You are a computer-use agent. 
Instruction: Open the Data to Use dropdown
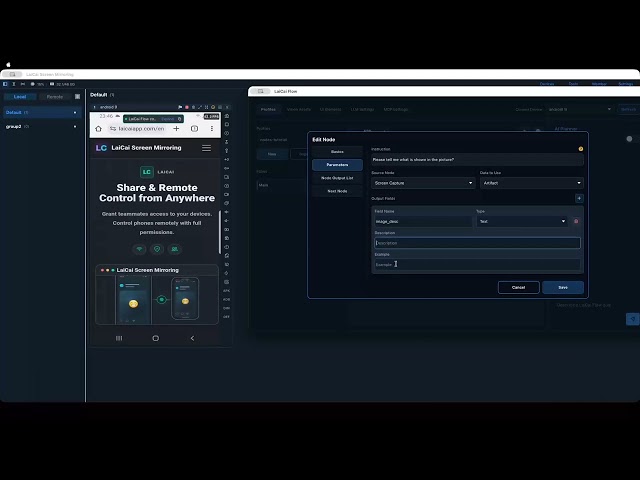click(x=532, y=183)
